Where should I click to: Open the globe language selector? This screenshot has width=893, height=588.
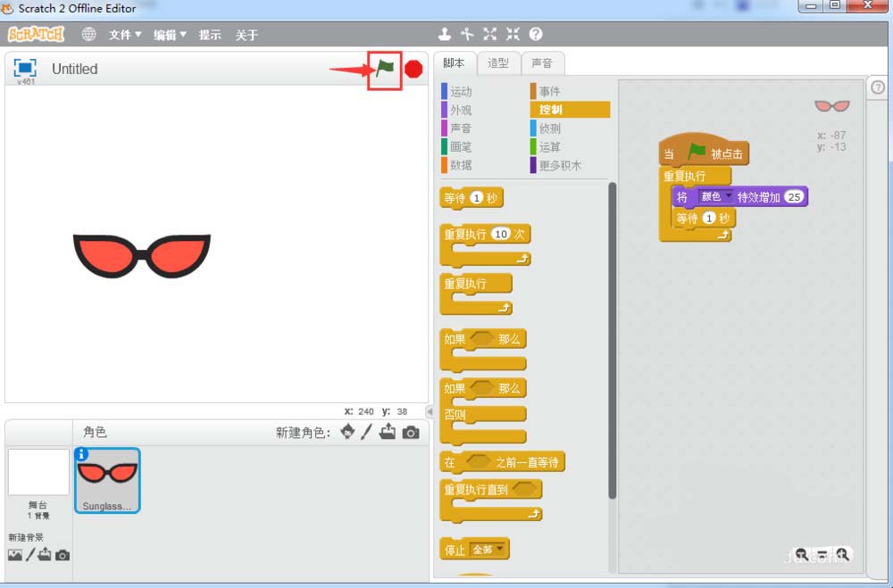tap(88, 35)
